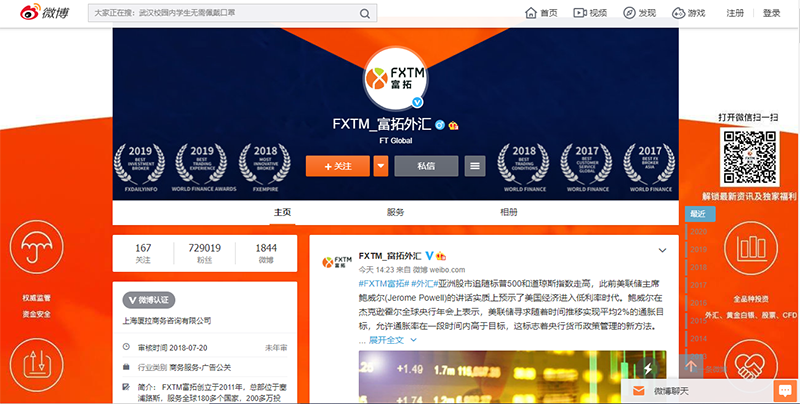Click the 未年审 status text
This screenshot has height=404, width=800.
coord(276,348)
